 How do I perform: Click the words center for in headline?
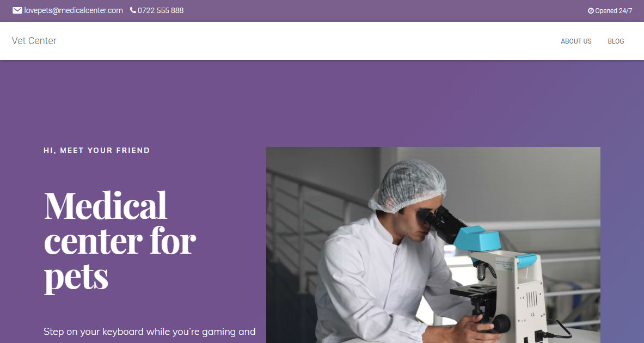coord(120,241)
